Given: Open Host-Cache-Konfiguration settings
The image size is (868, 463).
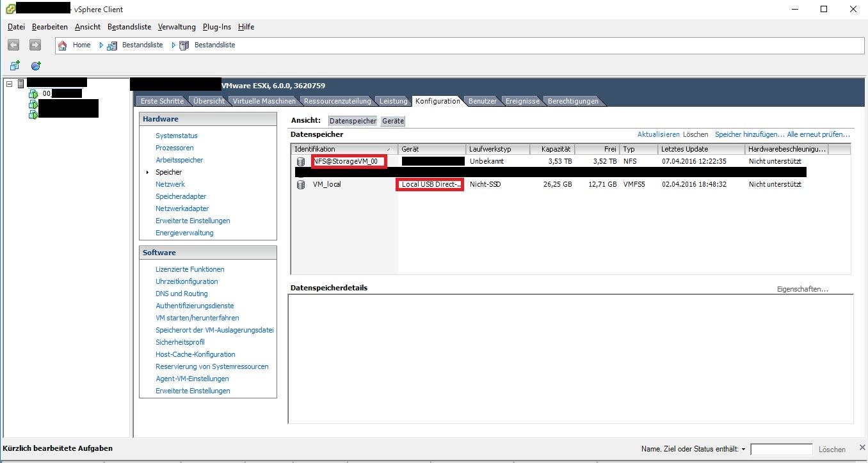Looking at the screenshot, I should click(195, 354).
